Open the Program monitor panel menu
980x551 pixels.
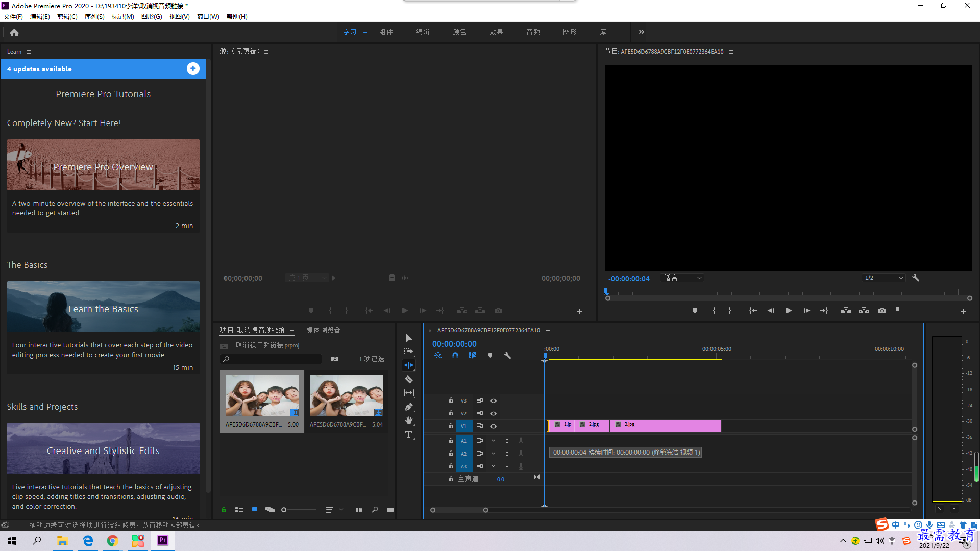point(731,52)
